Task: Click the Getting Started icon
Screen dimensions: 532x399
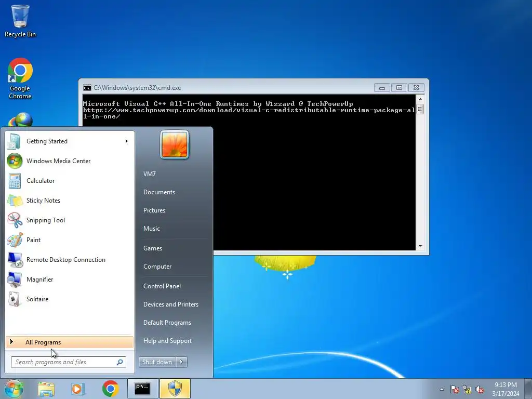Action: [15, 141]
